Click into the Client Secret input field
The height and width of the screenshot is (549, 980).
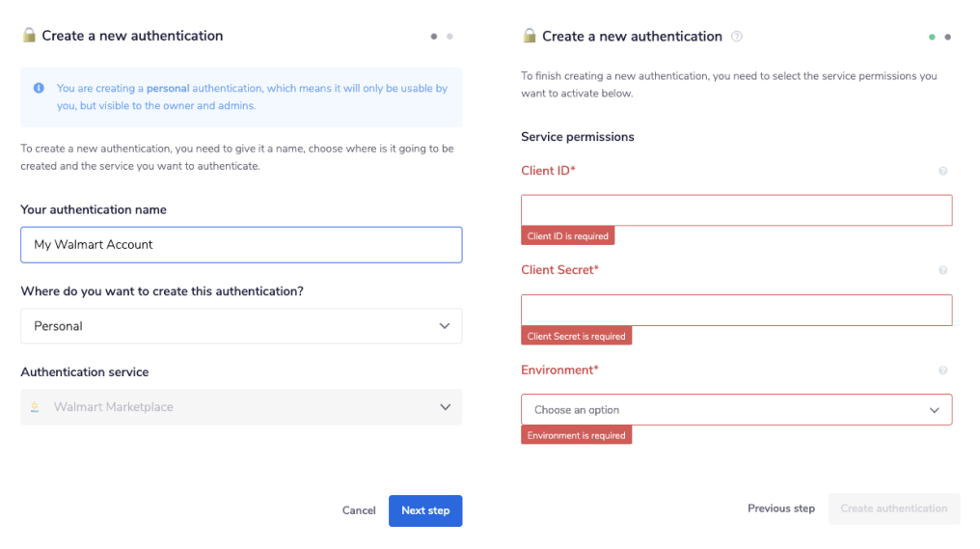pyautogui.click(x=736, y=310)
